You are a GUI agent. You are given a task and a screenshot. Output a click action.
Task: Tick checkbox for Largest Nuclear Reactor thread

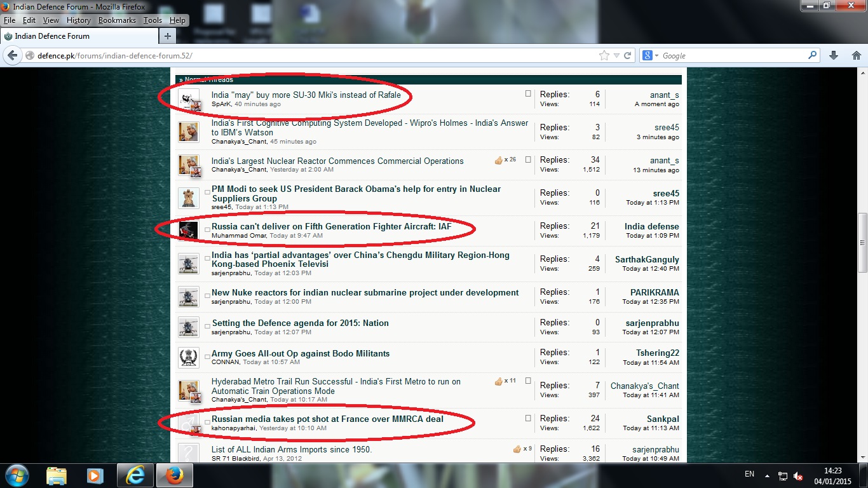tap(527, 159)
